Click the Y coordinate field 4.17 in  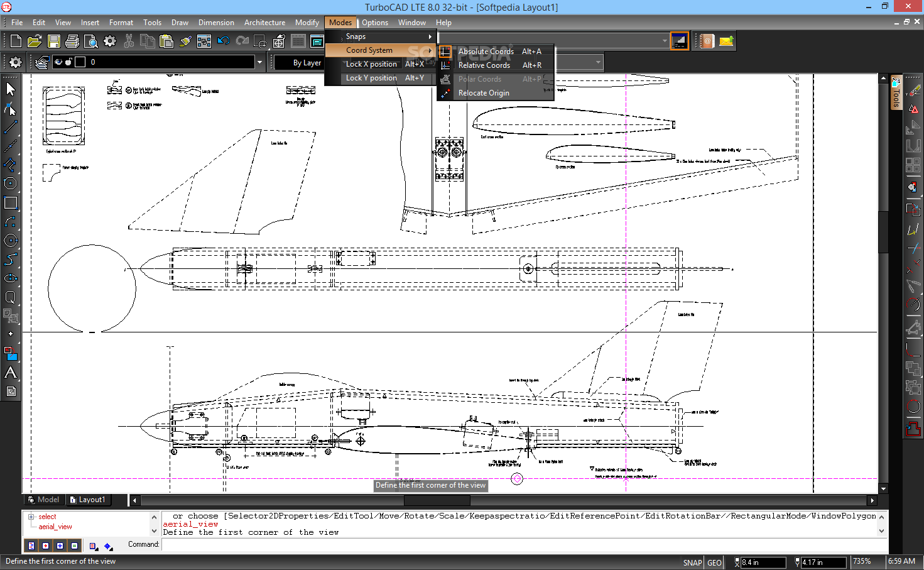pos(823,562)
